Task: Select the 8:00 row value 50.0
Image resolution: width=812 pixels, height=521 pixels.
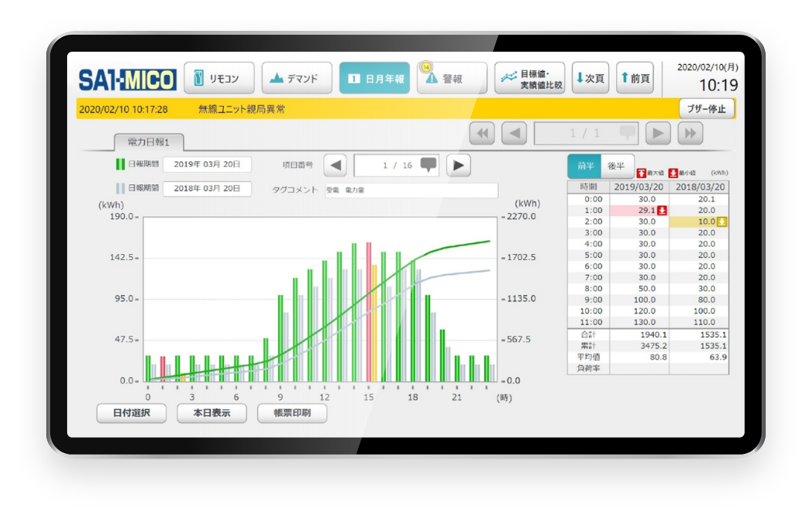Action: (x=647, y=289)
